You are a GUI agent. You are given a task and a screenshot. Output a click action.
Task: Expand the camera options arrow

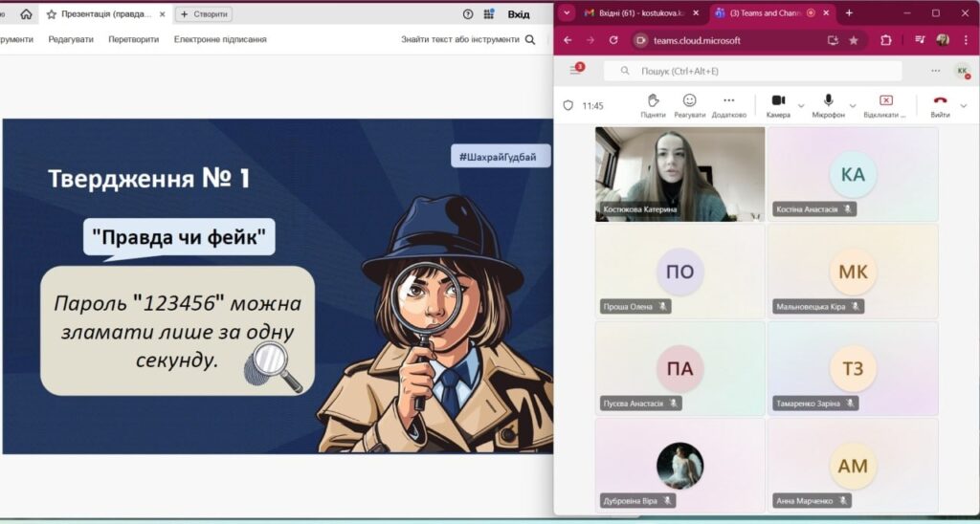(801, 106)
